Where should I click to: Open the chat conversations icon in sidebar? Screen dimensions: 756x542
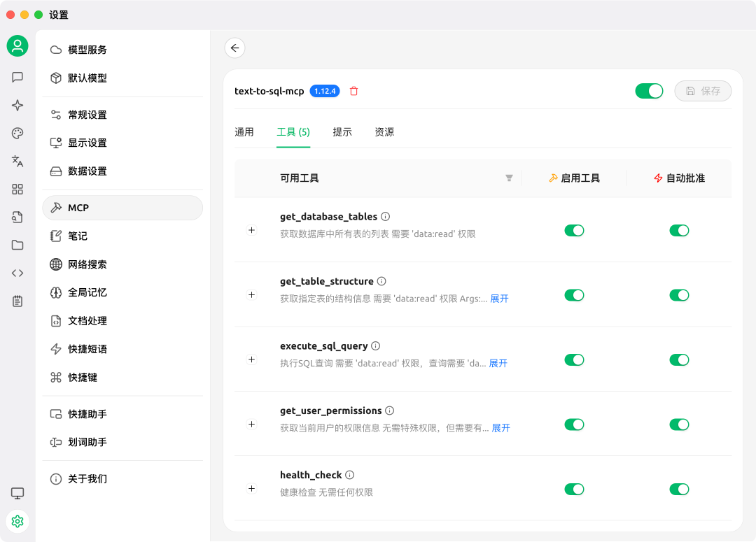point(17,77)
